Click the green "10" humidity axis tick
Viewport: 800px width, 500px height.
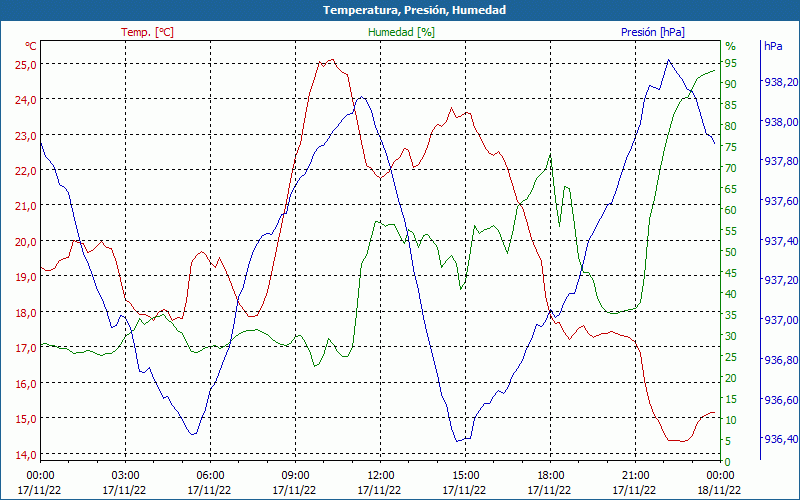pyautogui.click(x=731, y=420)
